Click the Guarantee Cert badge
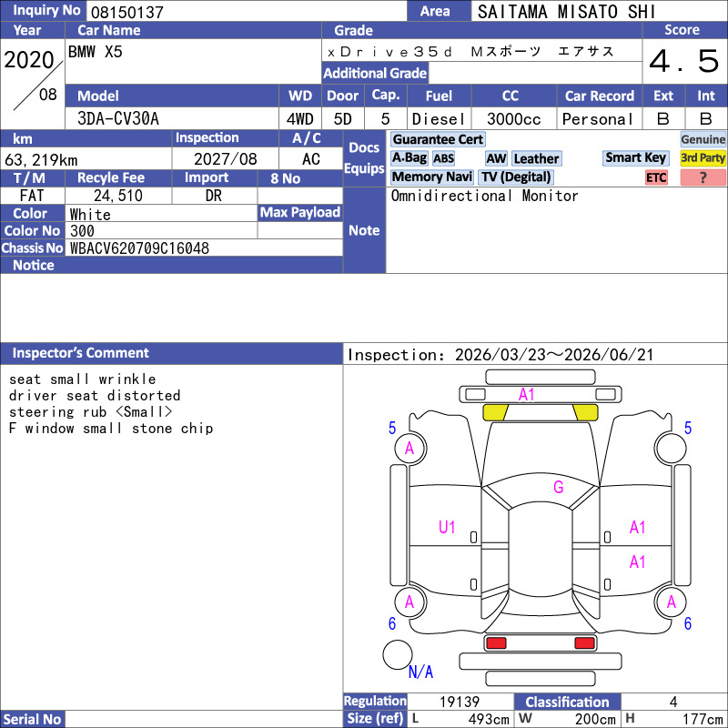 (x=438, y=139)
